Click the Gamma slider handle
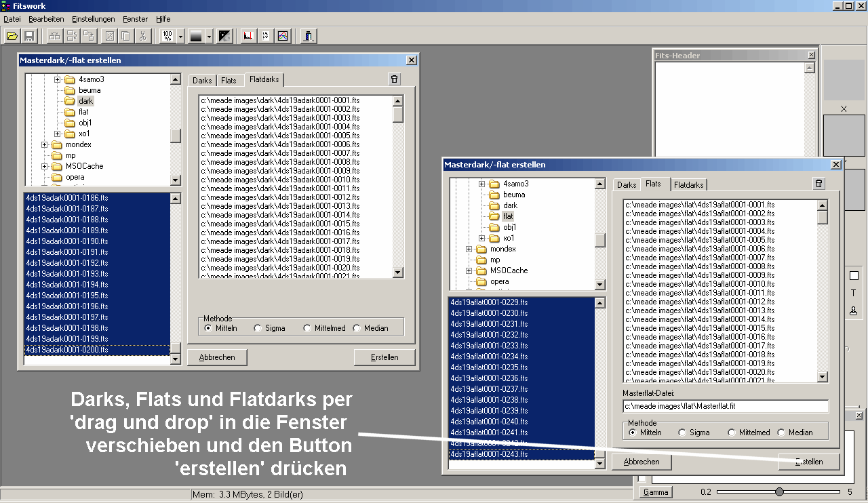Image resolution: width=868 pixels, height=503 pixels. point(779,491)
